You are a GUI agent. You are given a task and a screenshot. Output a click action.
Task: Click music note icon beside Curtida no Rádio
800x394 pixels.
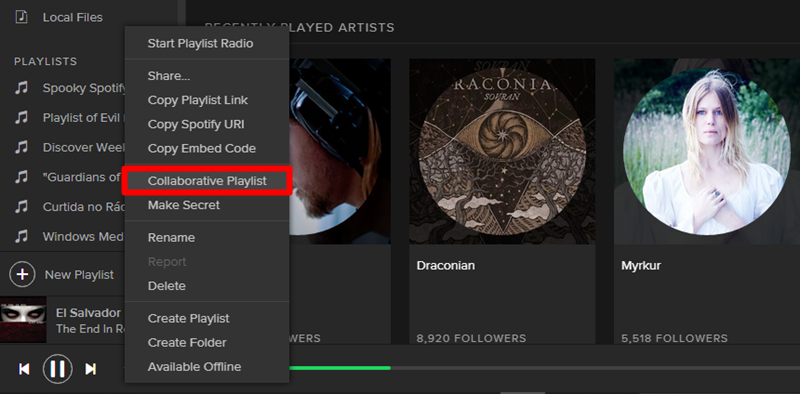coord(21,207)
